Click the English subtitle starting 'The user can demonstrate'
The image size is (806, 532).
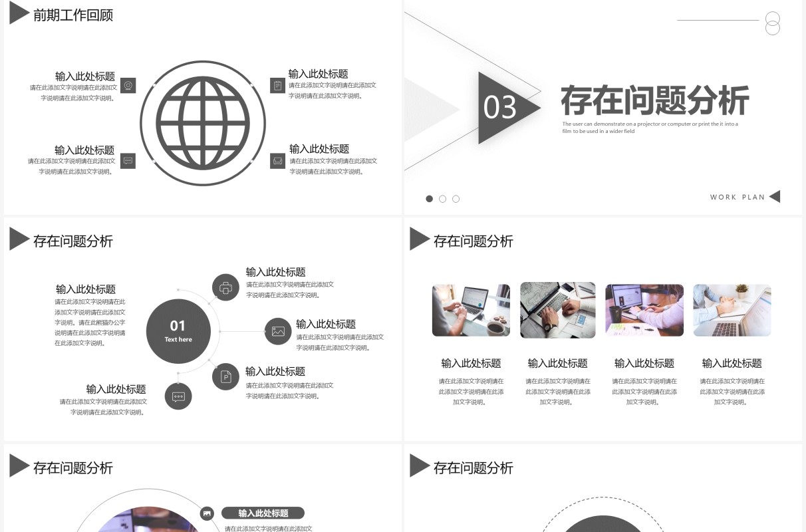click(x=650, y=128)
